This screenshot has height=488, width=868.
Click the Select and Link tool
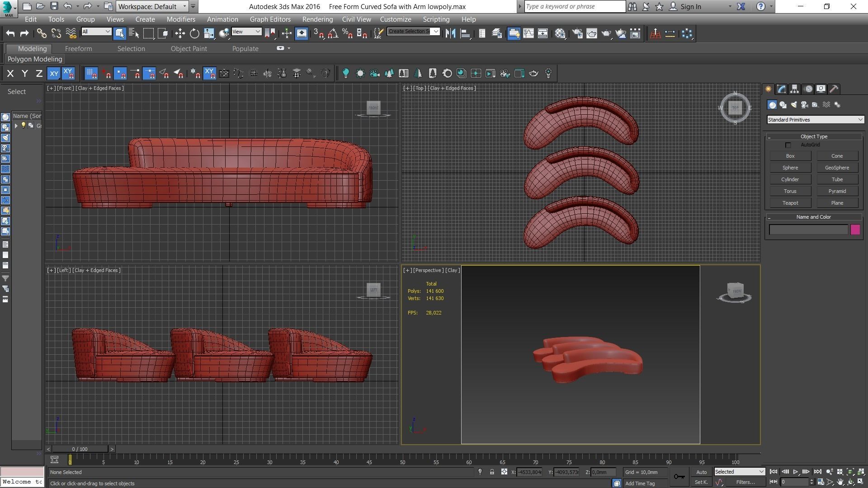42,33
